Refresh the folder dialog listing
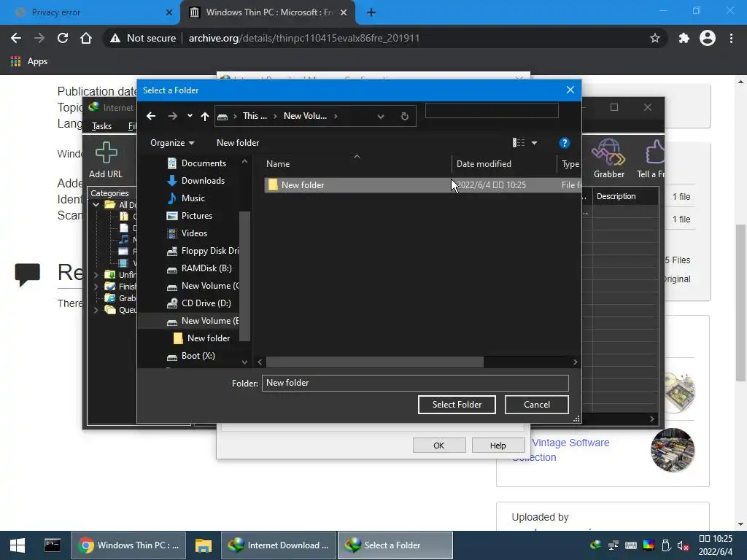Image resolution: width=747 pixels, height=560 pixels. click(x=404, y=116)
